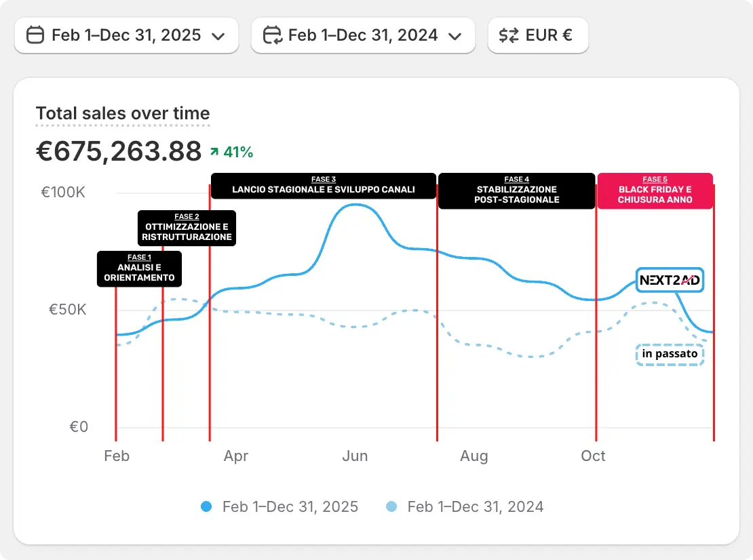Click the Fase 4 Stabilizzazione Post-Stagionale label
This screenshot has height=560, width=753.
(x=517, y=191)
